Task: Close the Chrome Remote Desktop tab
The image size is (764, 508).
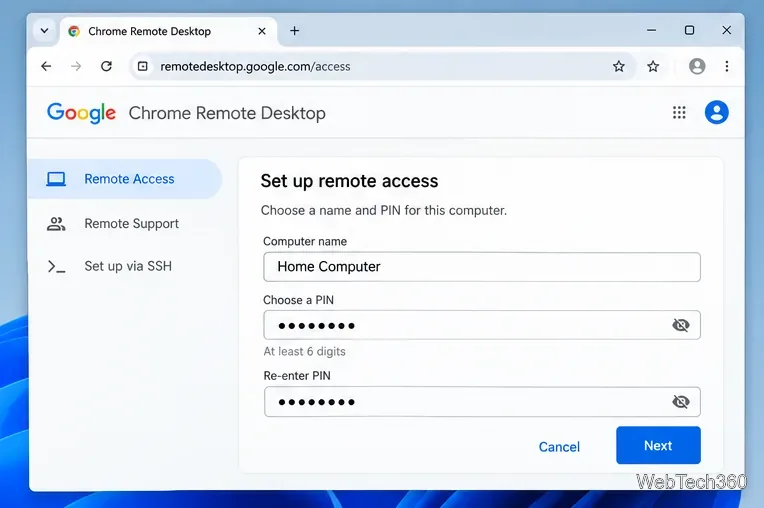Action: [x=262, y=31]
